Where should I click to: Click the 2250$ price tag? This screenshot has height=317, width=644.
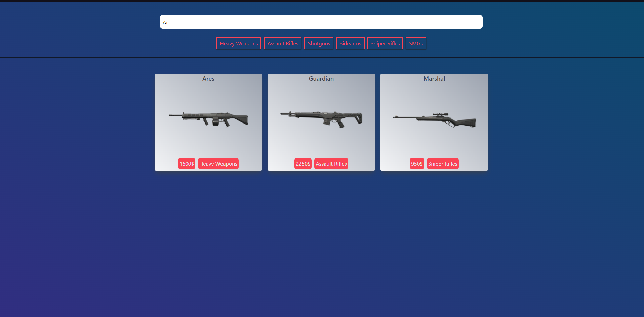[303, 164]
